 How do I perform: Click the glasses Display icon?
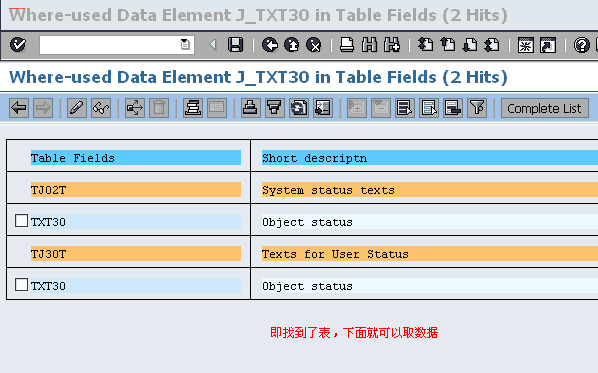click(x=101, y=108)
